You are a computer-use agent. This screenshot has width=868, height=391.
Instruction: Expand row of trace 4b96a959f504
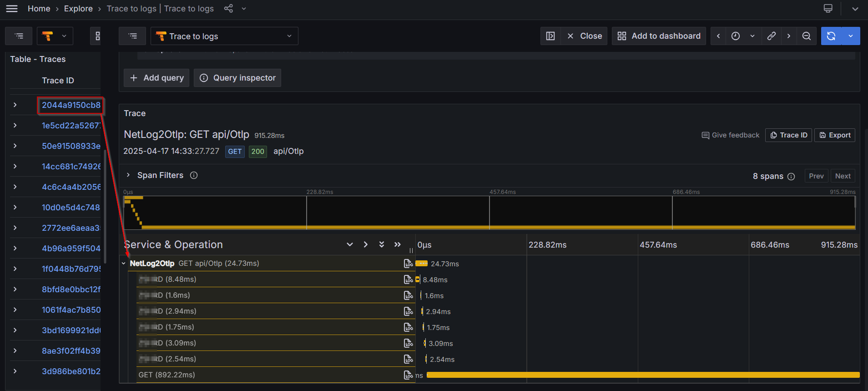click(15, 249)
